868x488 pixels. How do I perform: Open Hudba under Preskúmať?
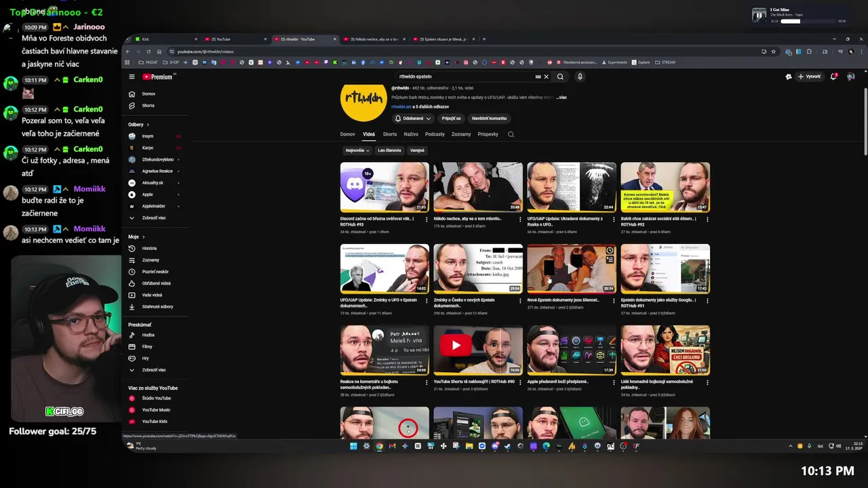pyautogui.click(x=148, y=335)
